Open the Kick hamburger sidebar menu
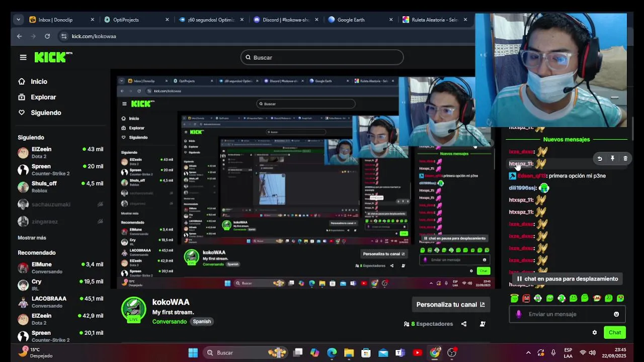Image resolution: width=644 pixels, height=362 pixels. (x=23, y=57)
